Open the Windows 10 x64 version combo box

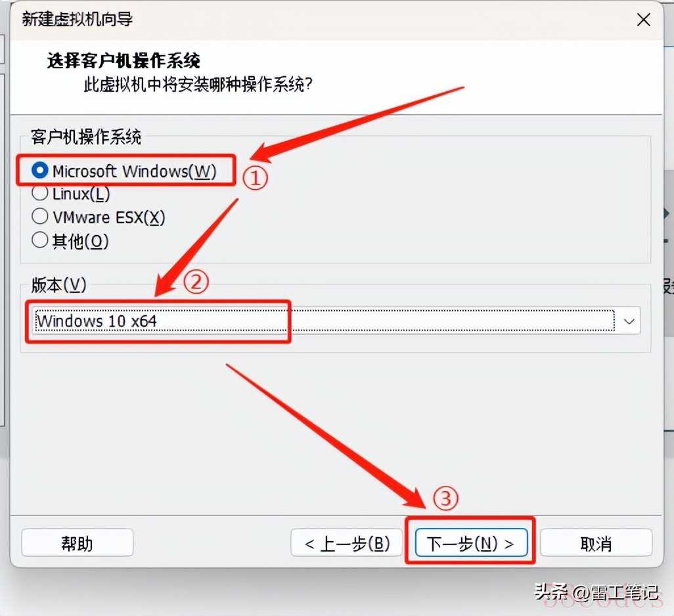pos(335,321)
